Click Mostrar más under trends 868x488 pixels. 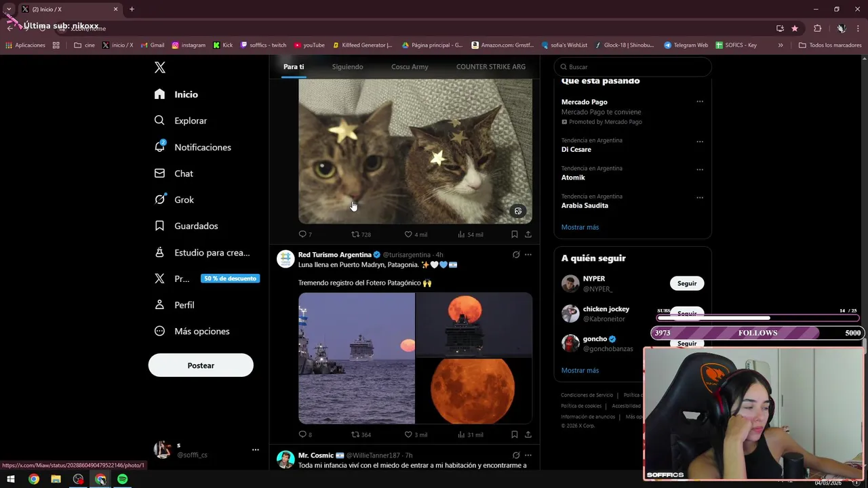tap(580, 227)
